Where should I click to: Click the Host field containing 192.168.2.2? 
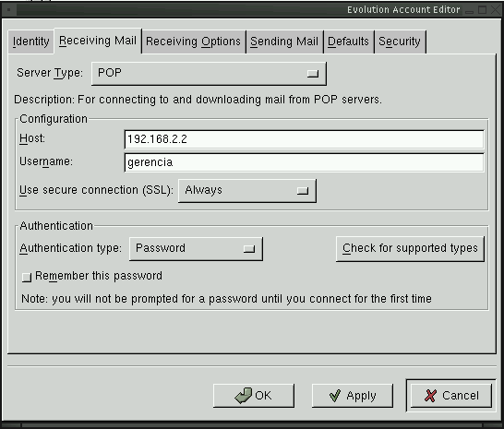coord(304,139)
